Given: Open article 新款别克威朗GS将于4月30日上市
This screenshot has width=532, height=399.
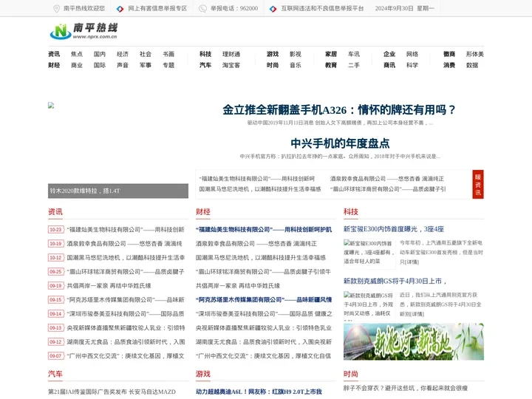Looking at the screenshot, I should click(395, 281).
